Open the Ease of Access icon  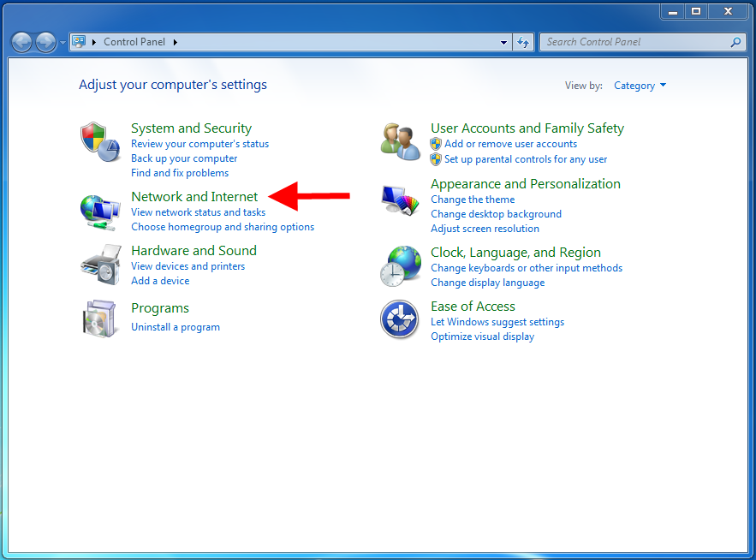[x=399, y=319]
